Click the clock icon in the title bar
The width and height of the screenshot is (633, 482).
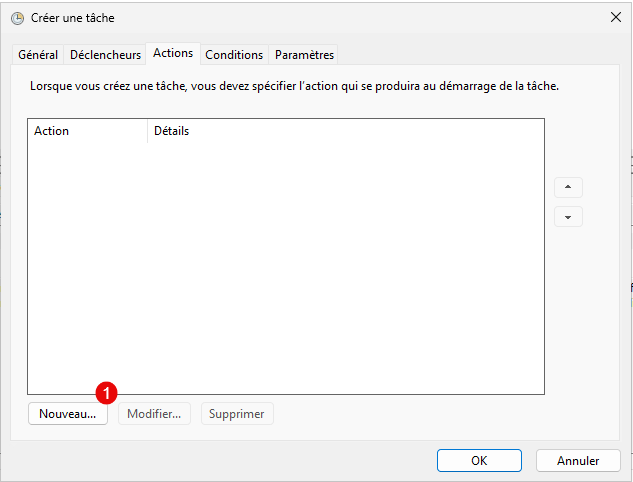[17, 18]
